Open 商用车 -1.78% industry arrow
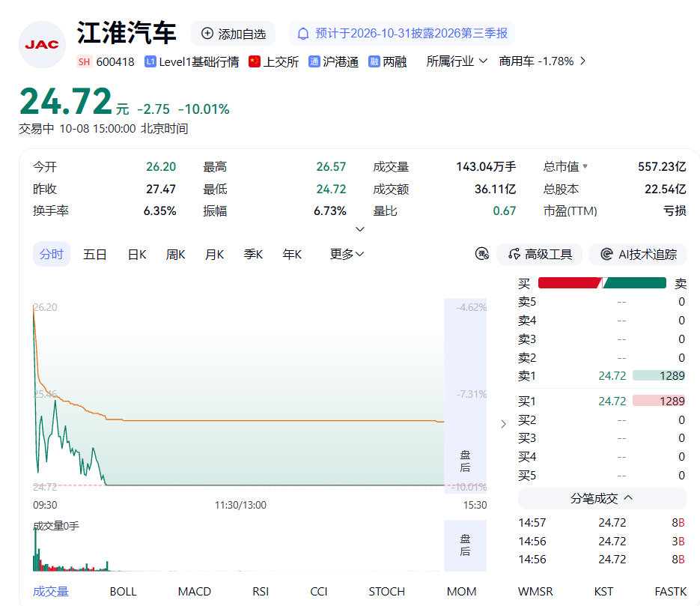Image resolution: width=700 pixels, height=606 pixels. (582, 61)
